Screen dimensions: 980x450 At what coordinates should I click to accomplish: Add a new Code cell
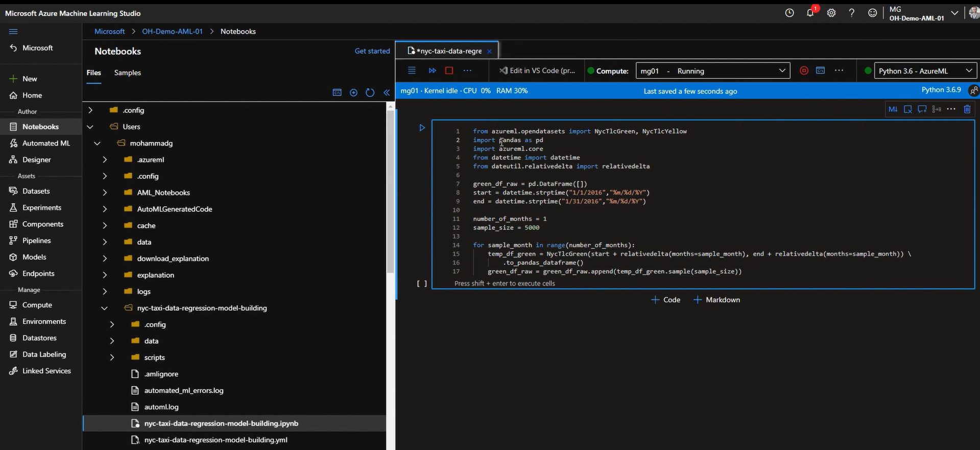tap(666, 300)
